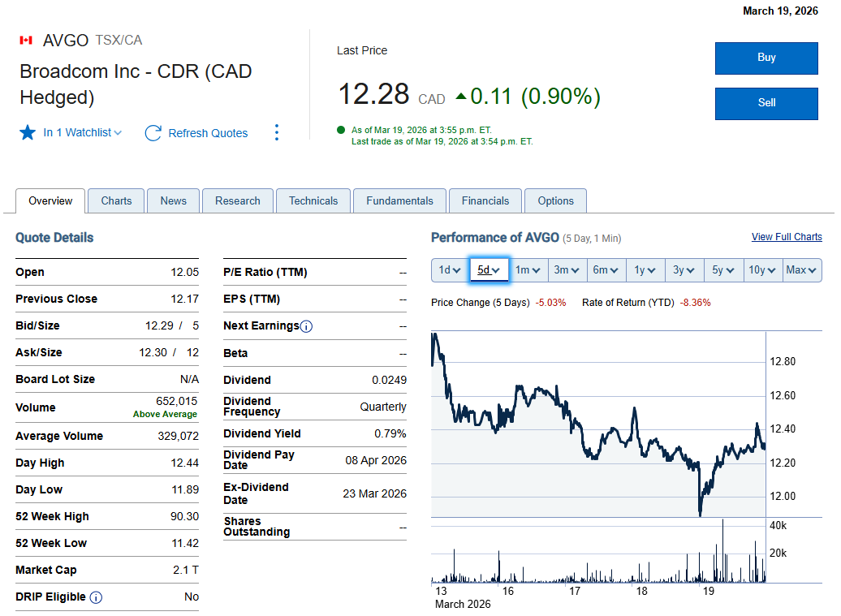Click the March 19, 2026 date text
The image size is (841, 616).
click(780, 11)
